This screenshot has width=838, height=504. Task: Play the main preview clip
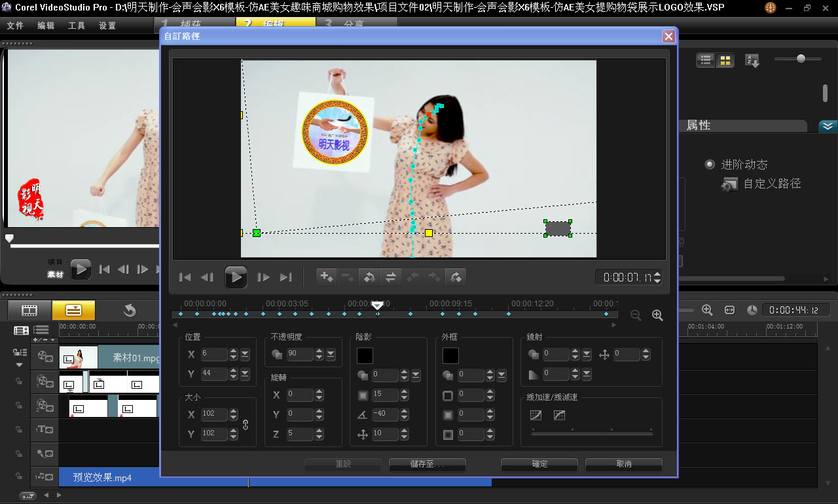pyautogui.click(x=81, y=268)
